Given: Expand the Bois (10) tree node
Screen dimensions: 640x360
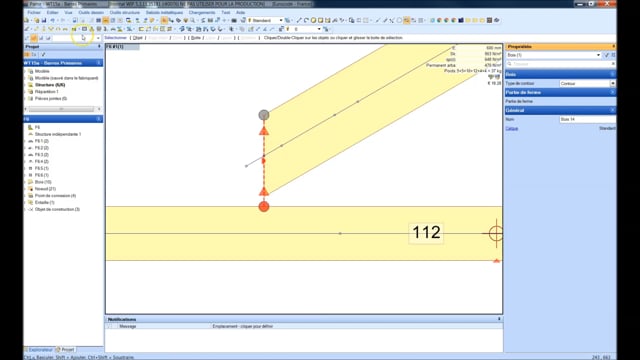Looking at the screenshot, I should click(x=25, y=182).
